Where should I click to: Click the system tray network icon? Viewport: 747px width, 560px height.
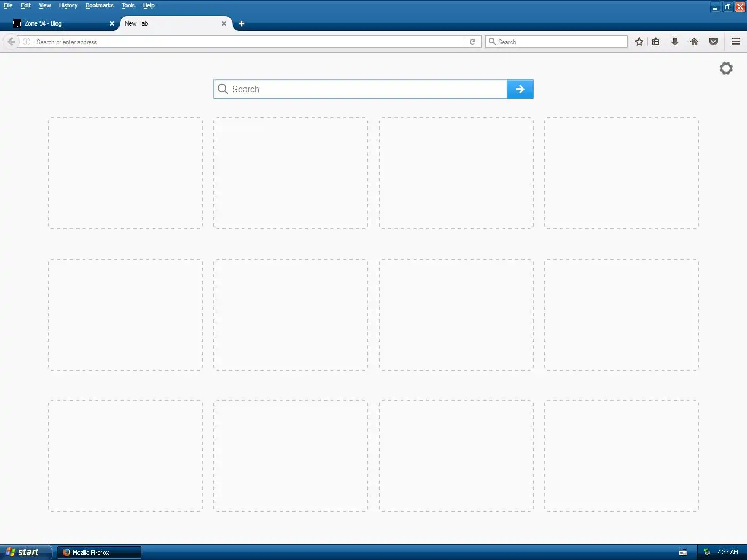(707, 552)
